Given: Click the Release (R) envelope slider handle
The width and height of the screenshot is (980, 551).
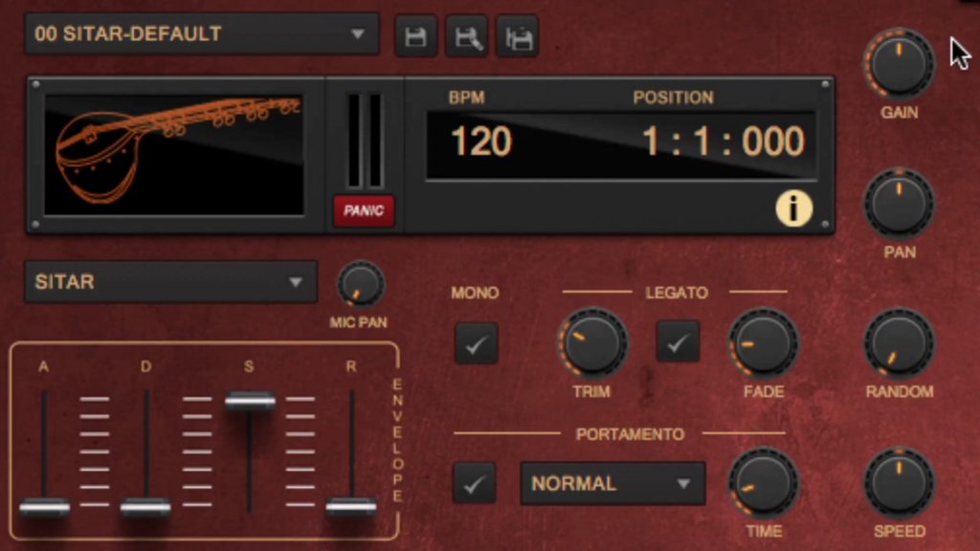Looking at the screenshot, I should [x=351, y=507].
